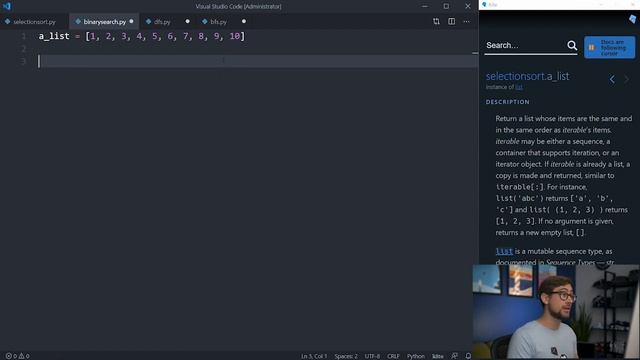The width and height of the screenshot is (640, 360).
Task: Click the DESCRIPTION section header
Action: (507, 102)
